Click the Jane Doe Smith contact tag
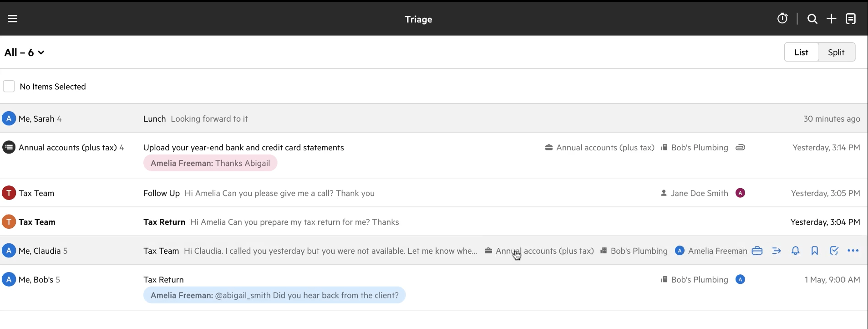 tap(694, 193)
